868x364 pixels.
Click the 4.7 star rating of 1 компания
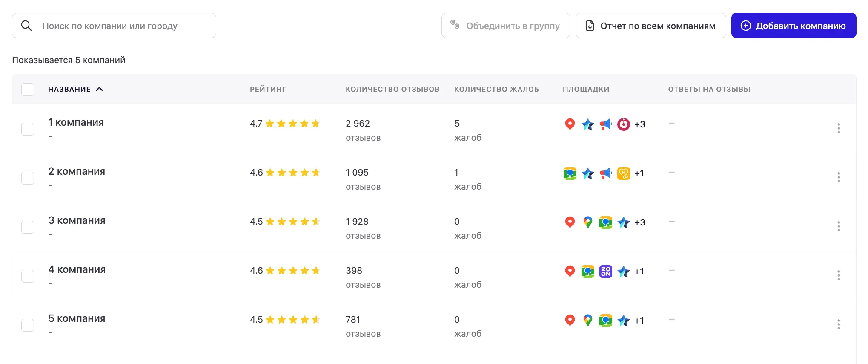pyautogui.click(x=284, y=124)
